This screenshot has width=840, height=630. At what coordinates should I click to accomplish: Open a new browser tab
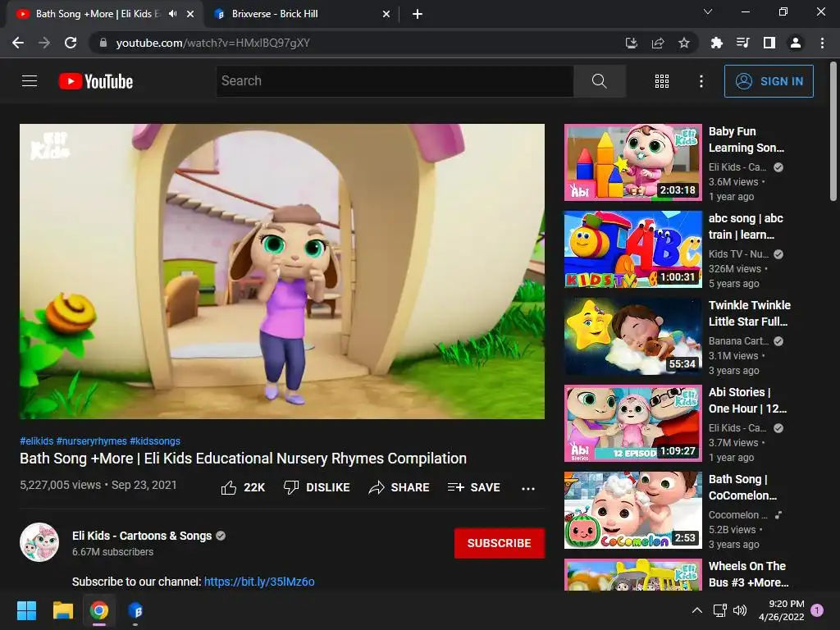click(418, 15)
